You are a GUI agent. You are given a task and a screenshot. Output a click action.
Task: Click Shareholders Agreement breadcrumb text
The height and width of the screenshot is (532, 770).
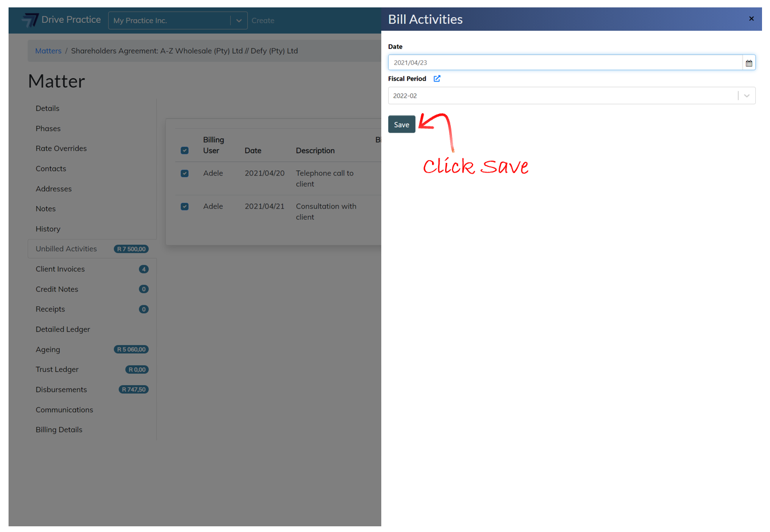185,51
